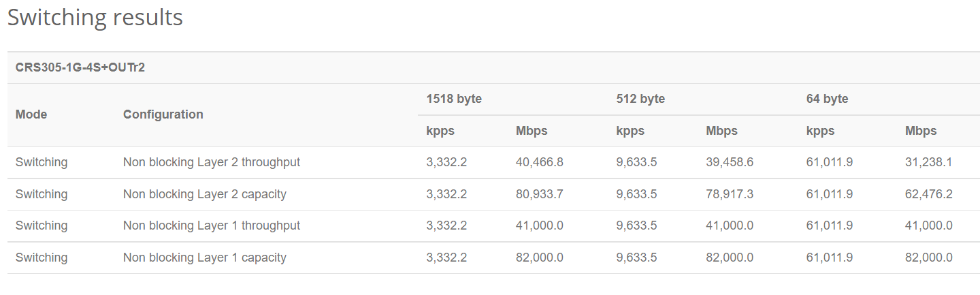This screenshot has width=980, height=295.
Task: Select the 80,933.7 Mbps value
Action: [x=540, y=194]
